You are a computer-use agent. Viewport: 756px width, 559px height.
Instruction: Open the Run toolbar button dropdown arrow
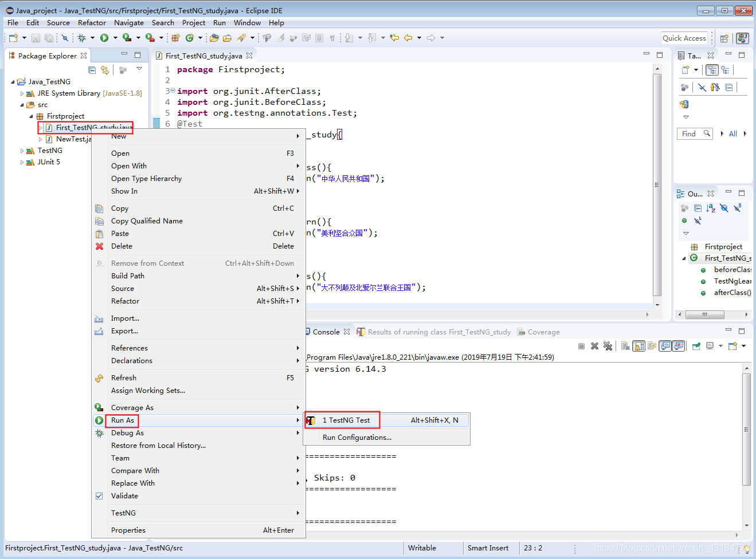115,38
